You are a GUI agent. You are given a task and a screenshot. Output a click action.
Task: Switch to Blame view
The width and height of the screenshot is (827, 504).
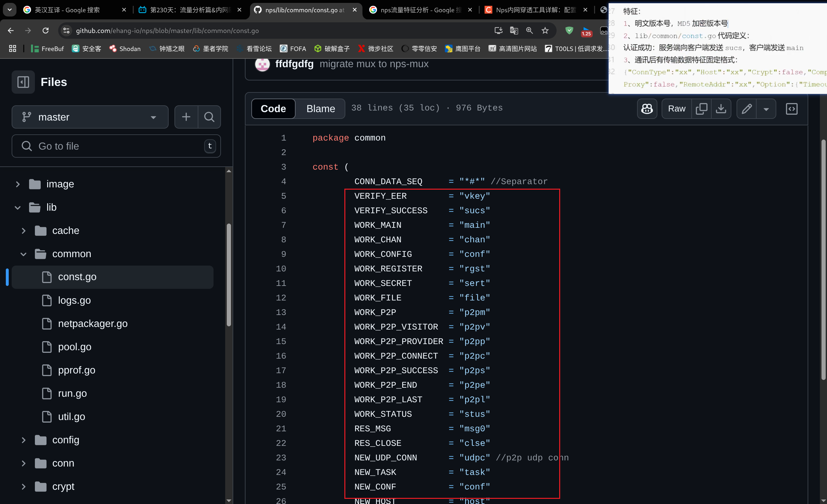coord(320,109)
